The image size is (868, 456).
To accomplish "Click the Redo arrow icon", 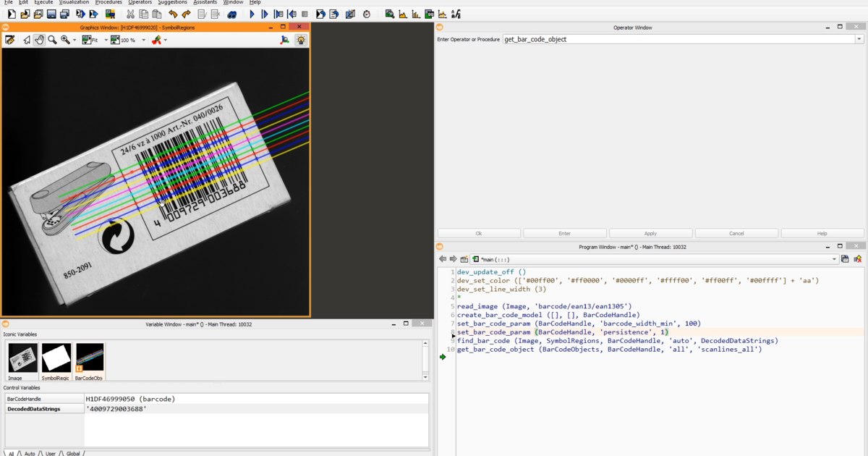I will [x=187, y=14].
